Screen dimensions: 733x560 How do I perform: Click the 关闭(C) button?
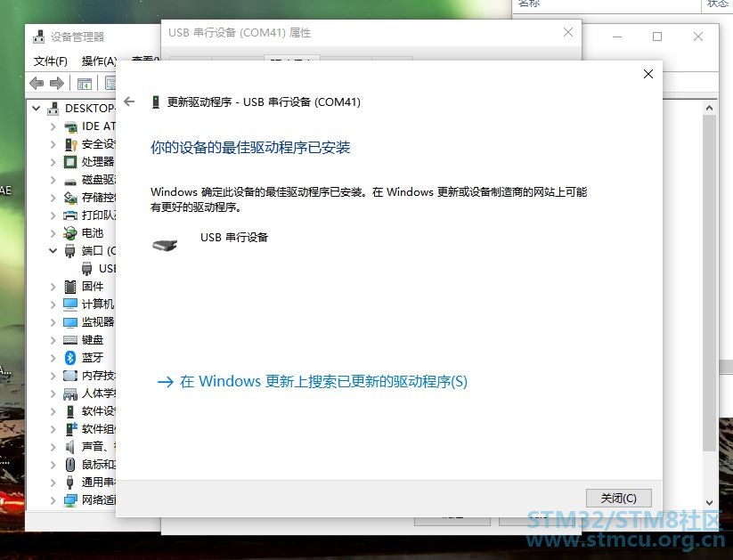tap(618, 499)
